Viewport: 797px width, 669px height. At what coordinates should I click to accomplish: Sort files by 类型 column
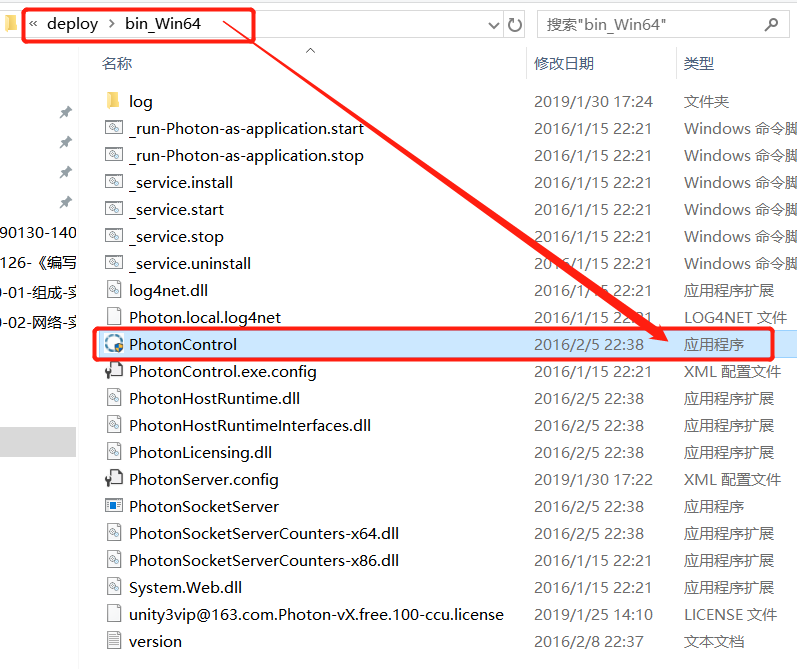pyautogui.click(x=699, y=63)
